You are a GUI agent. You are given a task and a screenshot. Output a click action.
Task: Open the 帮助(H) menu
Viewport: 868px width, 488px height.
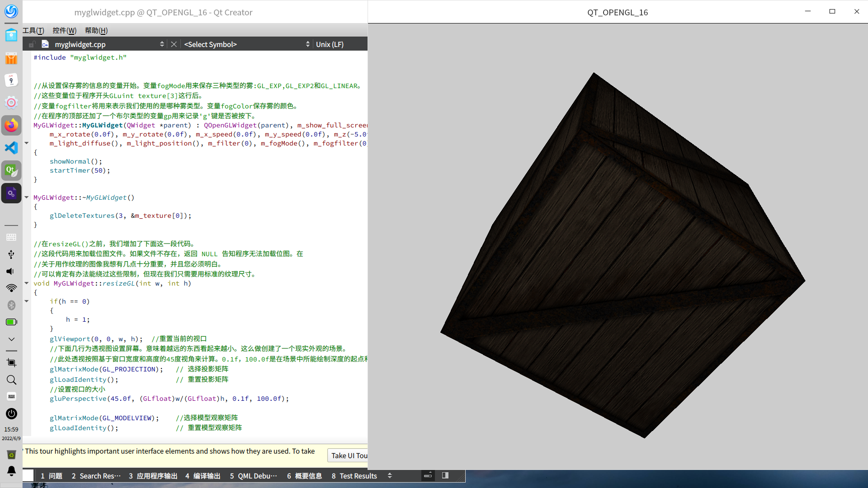(x=96, y=30)
